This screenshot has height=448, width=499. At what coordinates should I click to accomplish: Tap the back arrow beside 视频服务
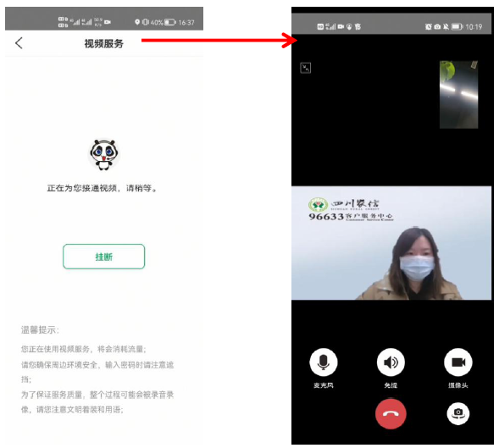(x=19, y=43)
